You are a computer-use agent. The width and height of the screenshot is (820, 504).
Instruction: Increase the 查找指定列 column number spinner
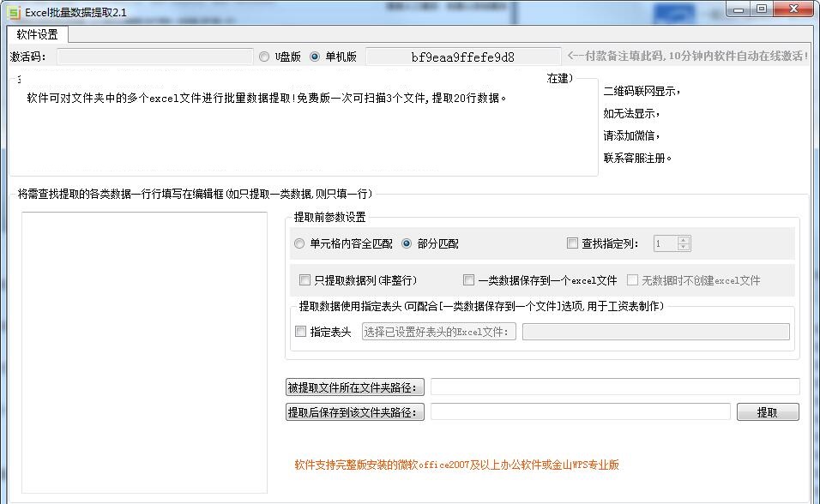tap(684, 239)
